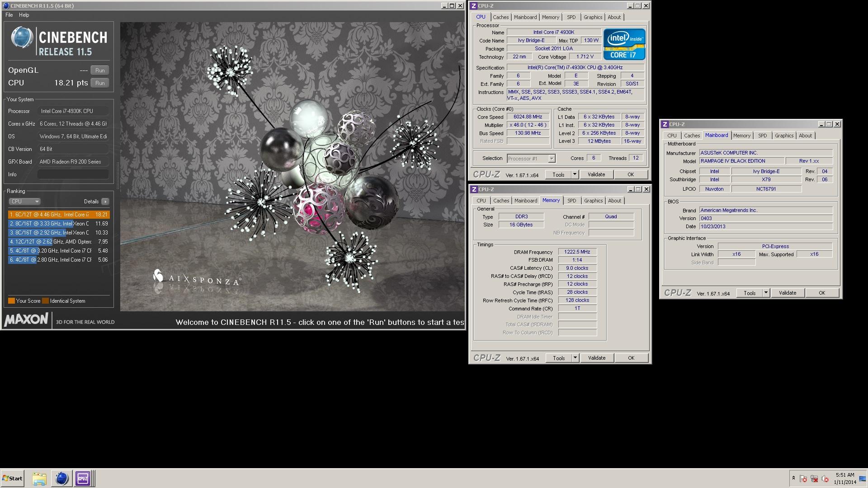This screenshot has width=868, height=488.
Task: Open the Help menu in Cinebench
Action: pyautogui.click(x=24, y=15)
